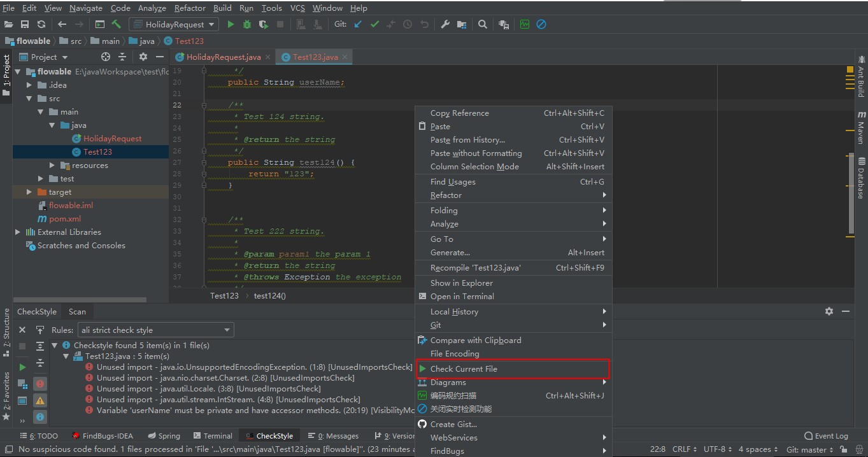Screen dimensions: 868x457
Task: Click Git commit green checkmark icon
Action: point(374,24)
